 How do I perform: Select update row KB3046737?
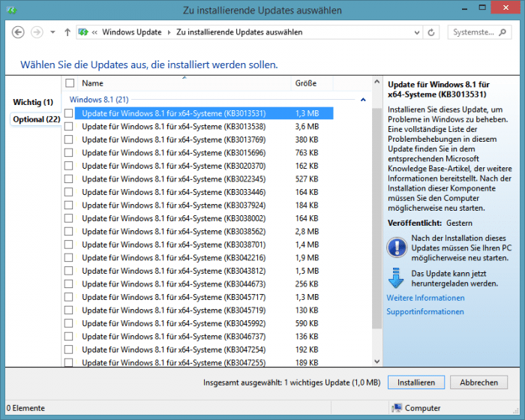click(x=204, y=336)
